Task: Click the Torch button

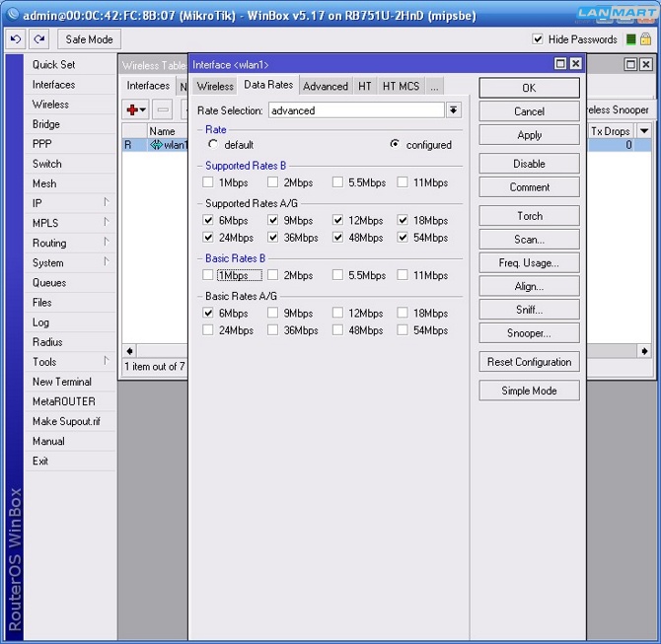Action: click(x=529, y=216)
